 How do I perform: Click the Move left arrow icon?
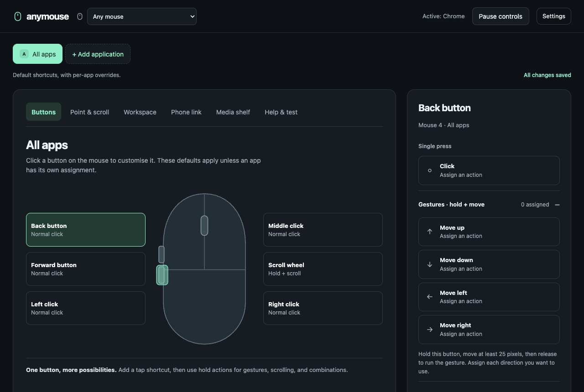click(430, 297)
